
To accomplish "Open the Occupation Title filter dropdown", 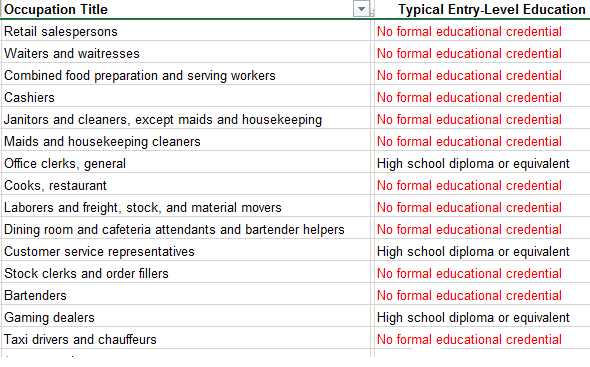I will 361,9.
